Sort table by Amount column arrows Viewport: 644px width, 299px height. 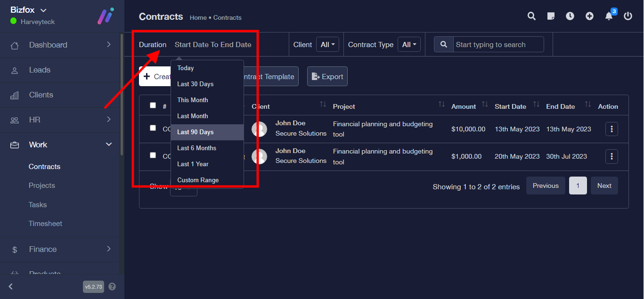click(485, 105)
